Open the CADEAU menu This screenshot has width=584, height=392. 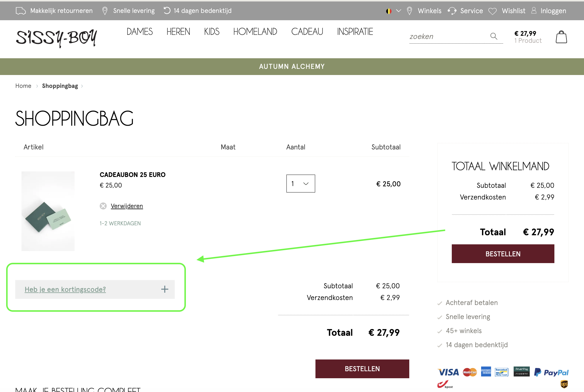tap(307, 32)
